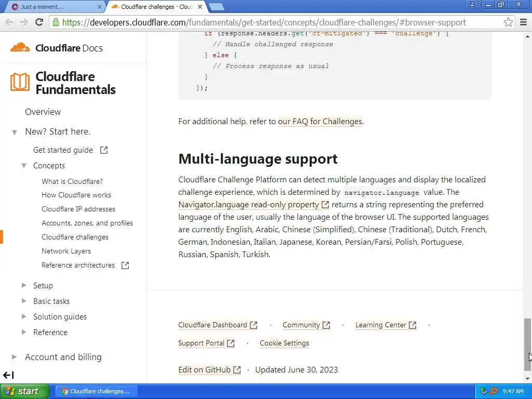Viewport: 532px width, 399px height.
Task: Open the Cloudflare Dashboard footer link
Action: pos(212,325)
